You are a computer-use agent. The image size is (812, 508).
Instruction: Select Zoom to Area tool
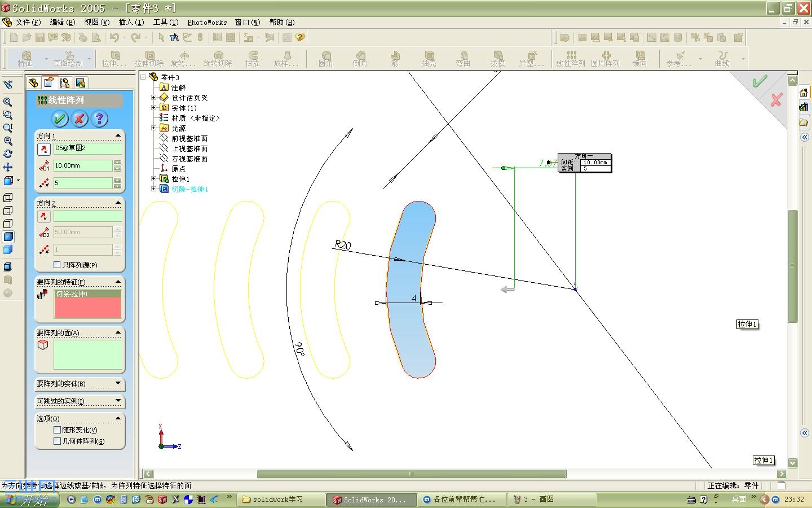click(x=8, y=115)
